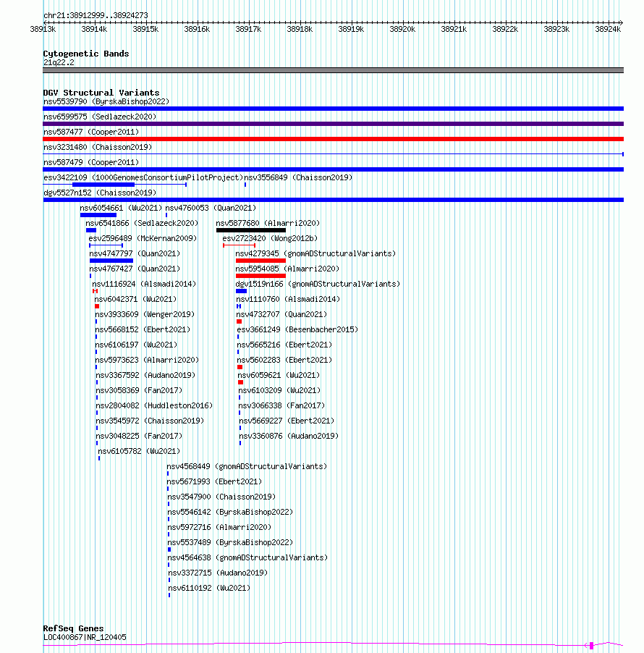Select the nsv6042371 (Wu2021) label

pos(135,299)
